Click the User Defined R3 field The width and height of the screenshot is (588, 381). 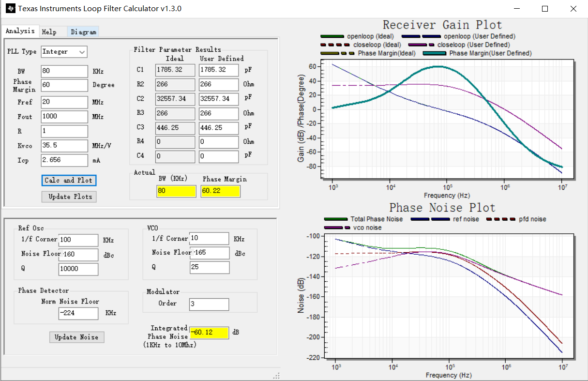coord(219,114)
